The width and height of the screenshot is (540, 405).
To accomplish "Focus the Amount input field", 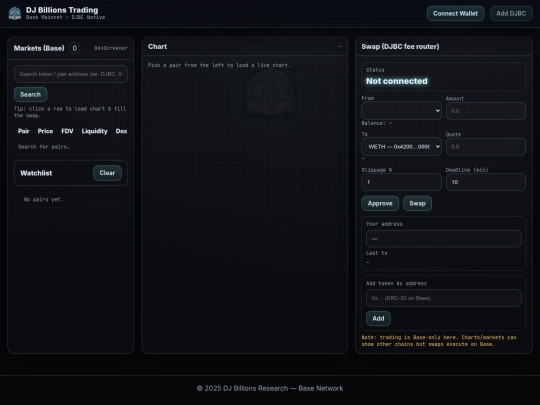I will click(486, 111).
